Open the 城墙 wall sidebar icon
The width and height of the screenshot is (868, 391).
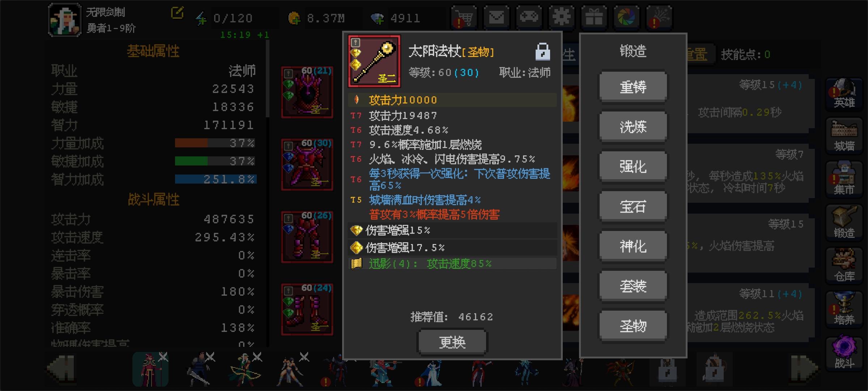pos(844,136)
